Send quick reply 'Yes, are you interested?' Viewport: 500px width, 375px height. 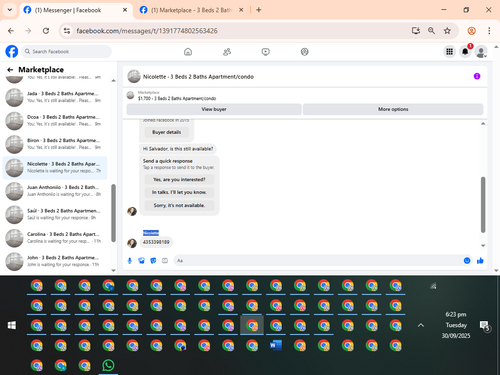point(179,180)
